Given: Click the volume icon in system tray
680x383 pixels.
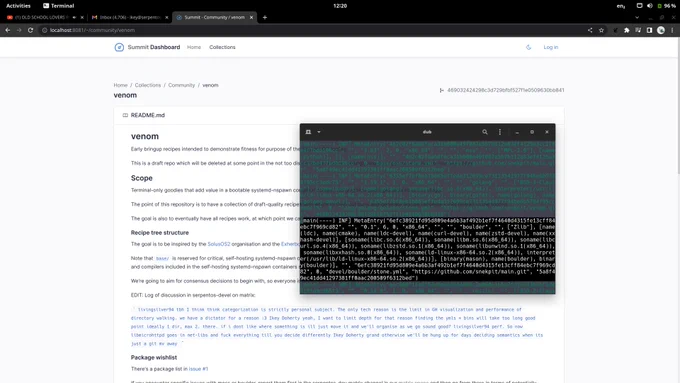Looking at the screenshot, I should click(650, 6).
